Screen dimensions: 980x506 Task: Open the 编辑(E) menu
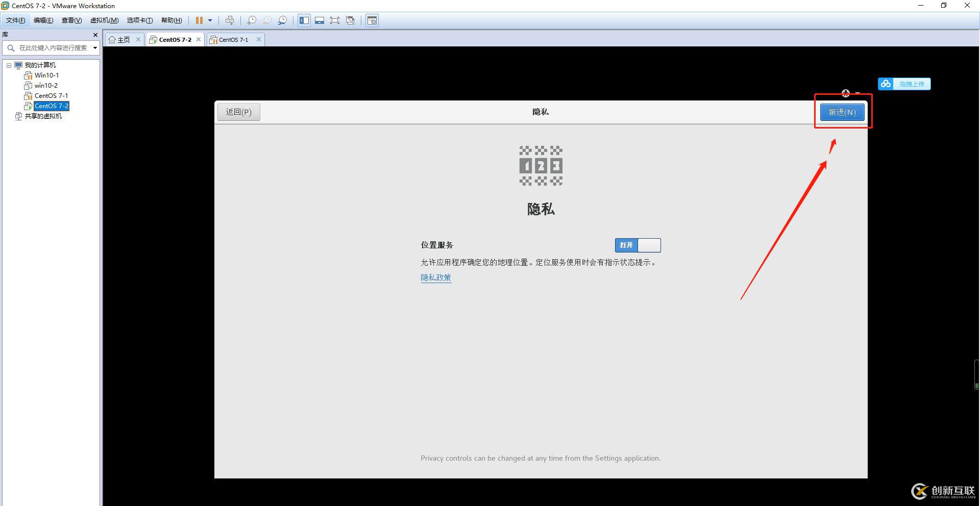[43, 20]
